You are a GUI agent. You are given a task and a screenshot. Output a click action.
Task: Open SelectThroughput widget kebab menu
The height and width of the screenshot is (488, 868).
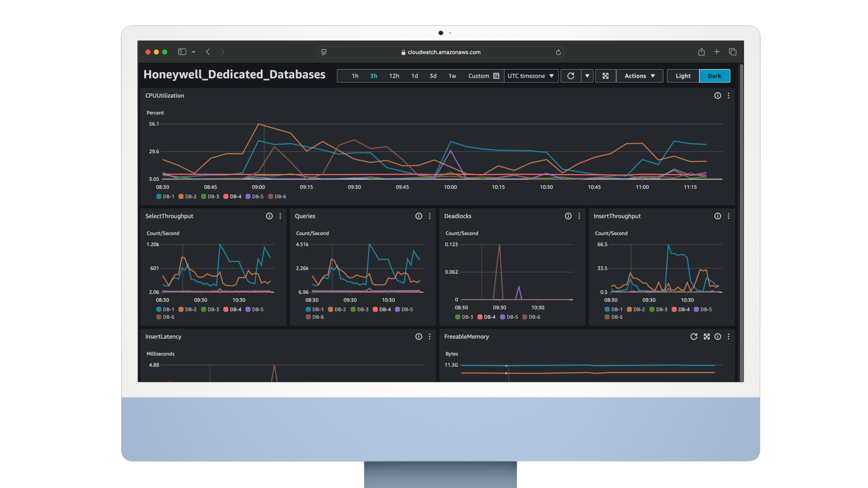pyautogui.click(x=280, y=216)
